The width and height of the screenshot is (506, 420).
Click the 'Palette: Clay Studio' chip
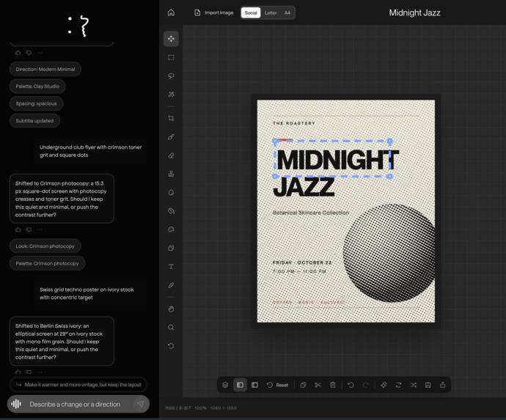click(37, 86)
